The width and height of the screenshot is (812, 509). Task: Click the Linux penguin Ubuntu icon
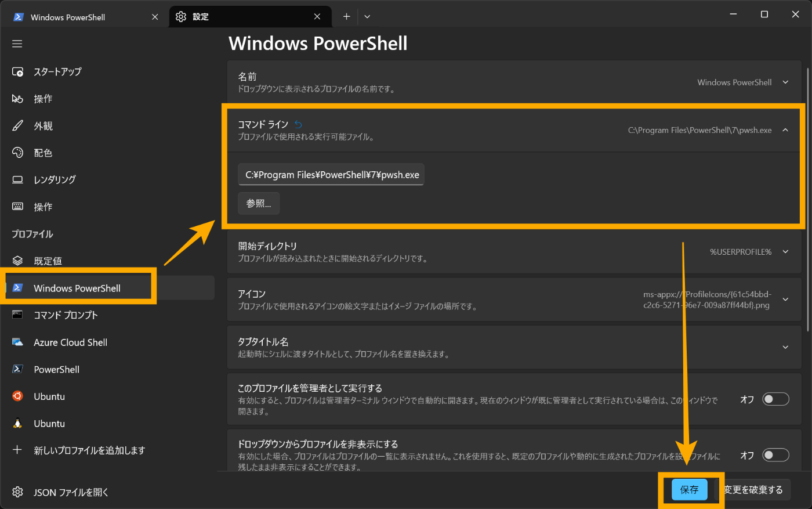17,424
